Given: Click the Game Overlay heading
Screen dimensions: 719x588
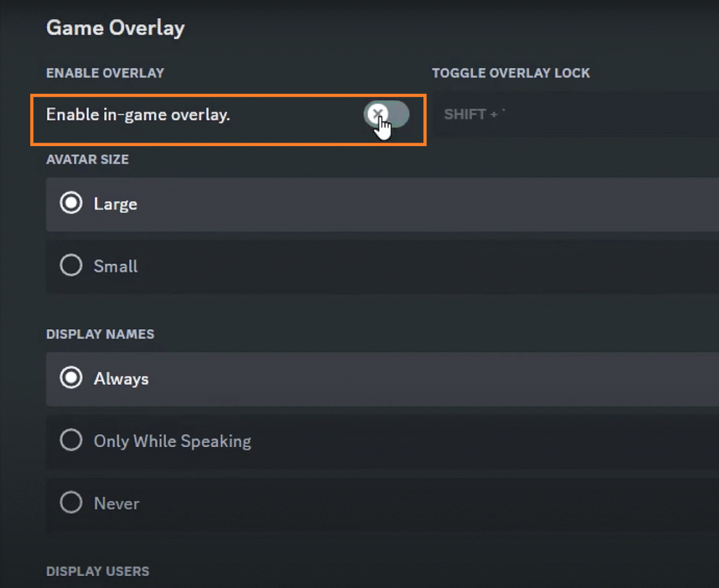Looking at the screenshot, I should [115, 28].
